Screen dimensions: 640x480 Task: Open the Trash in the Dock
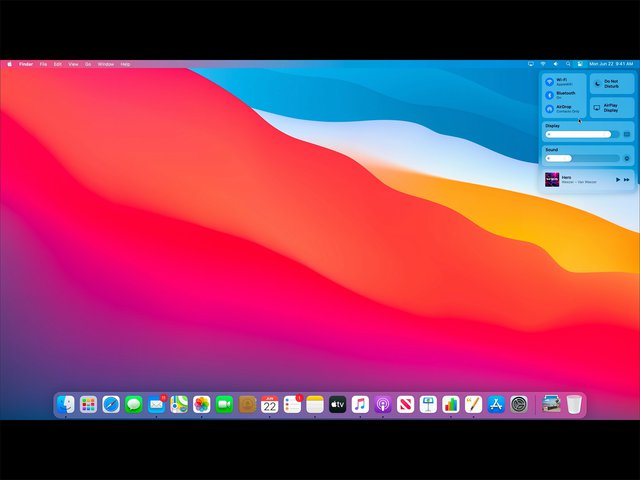(x=574, y=405)
